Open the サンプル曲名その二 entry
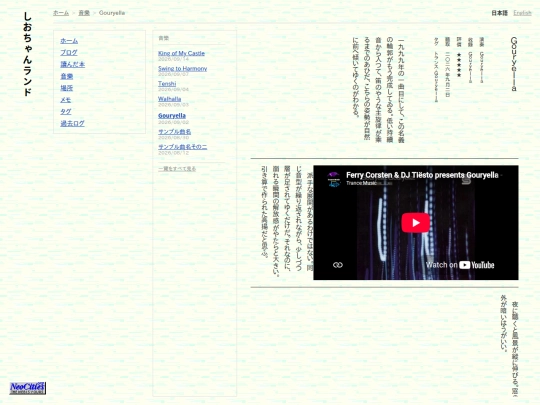540x405 pixels. tap(183, 147)
